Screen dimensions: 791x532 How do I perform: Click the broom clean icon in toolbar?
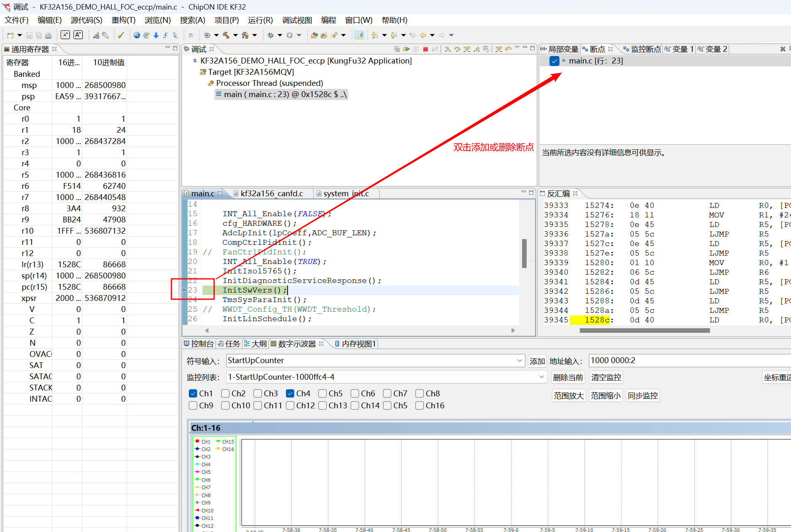click(x=121, y=35)
